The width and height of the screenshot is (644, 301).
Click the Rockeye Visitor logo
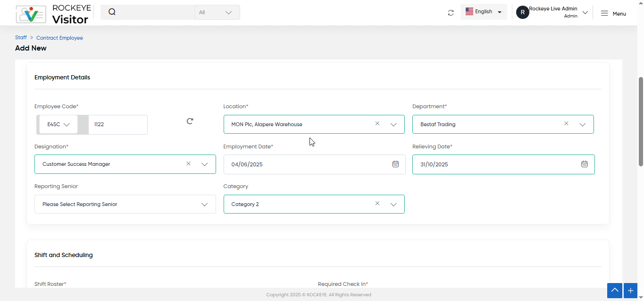coord(53,14)
